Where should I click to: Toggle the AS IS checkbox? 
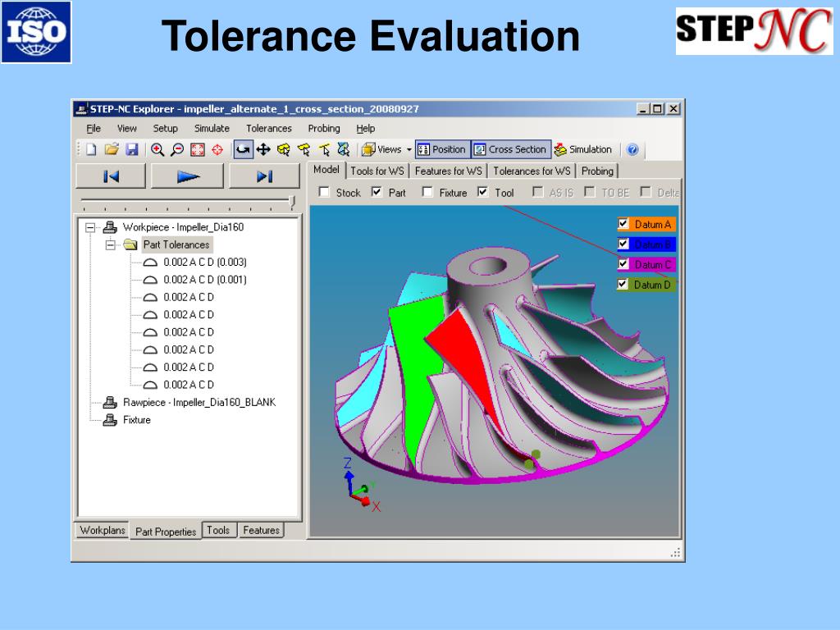click(538, 192)
